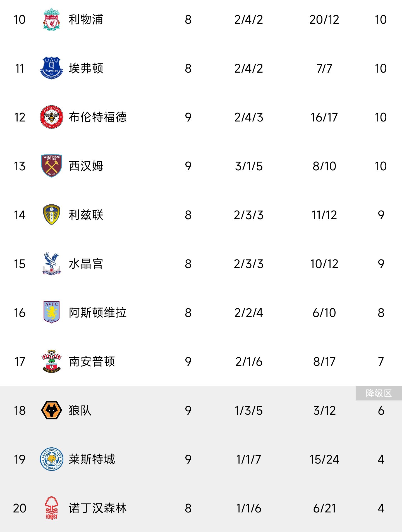Screen dimensions: 402x532
Task: Open the Leeds United shield logo
Action: [51, 215]
